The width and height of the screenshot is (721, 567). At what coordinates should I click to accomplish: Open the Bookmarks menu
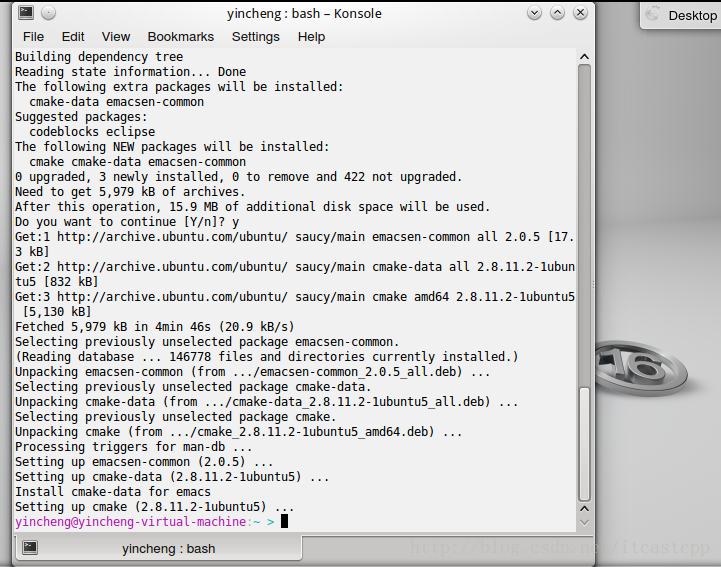tap(180, 37)
